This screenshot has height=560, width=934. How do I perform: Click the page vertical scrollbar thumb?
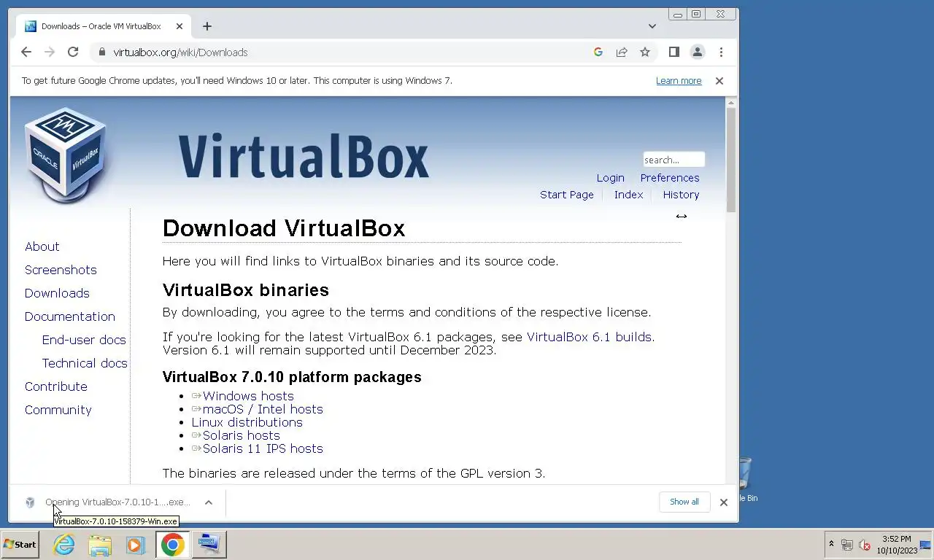(x=731, y=162)
